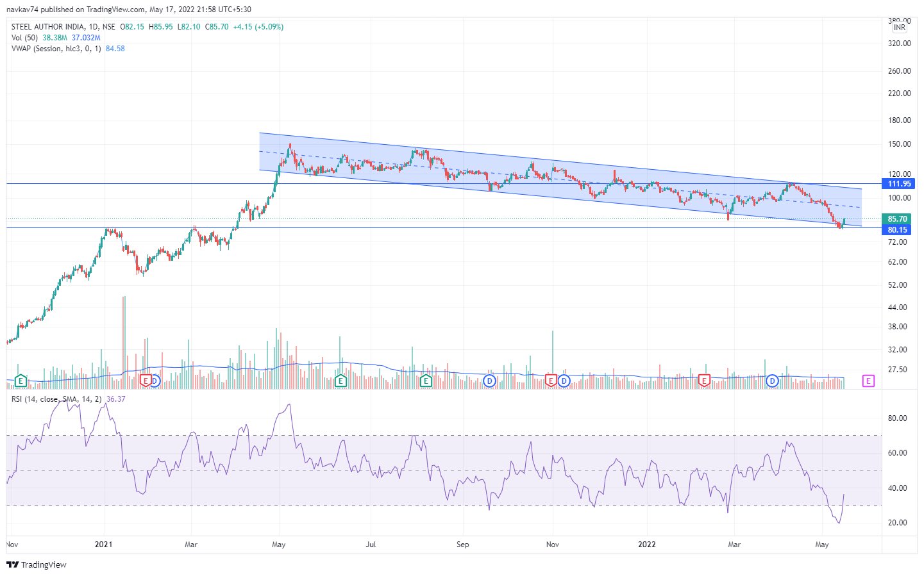Click the close price C85.70 in header
This screenshot has width=924, height=576.
(217, 27)
